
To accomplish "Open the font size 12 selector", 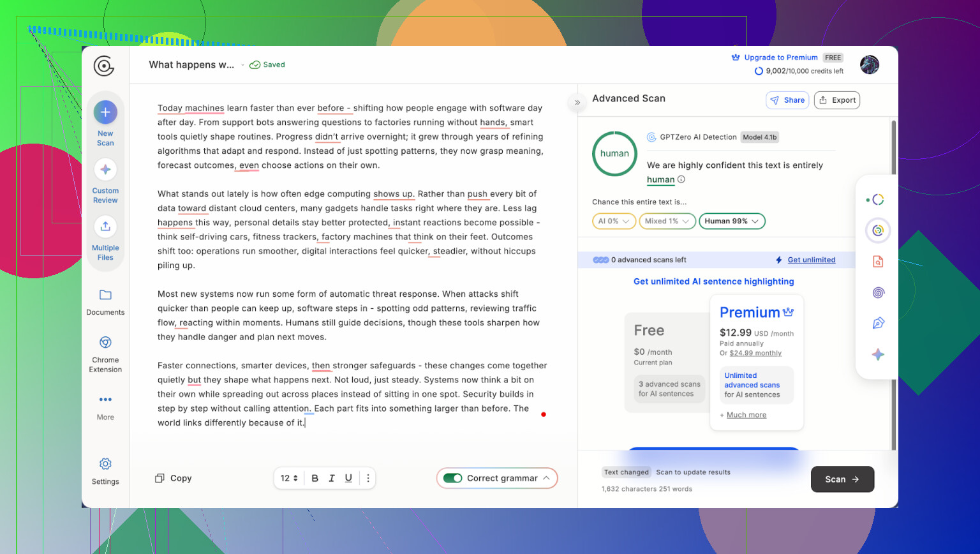I will click(x=289, y=478).
